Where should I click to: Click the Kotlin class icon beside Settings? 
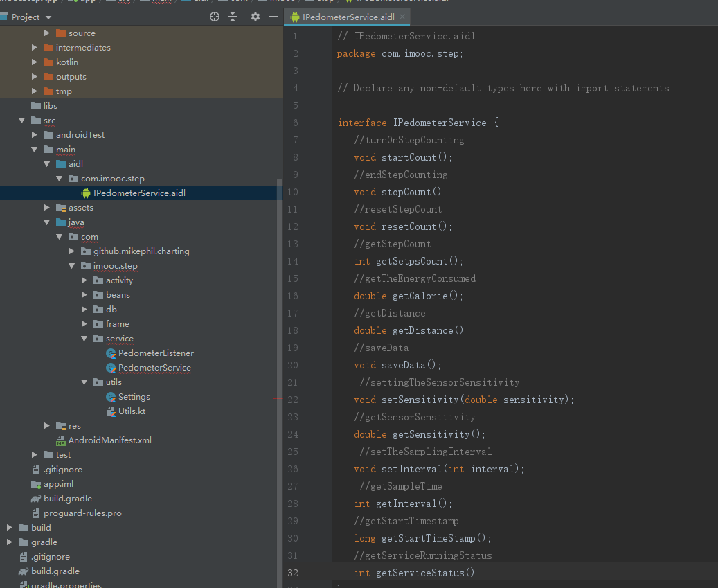click(x=109, y=396)
